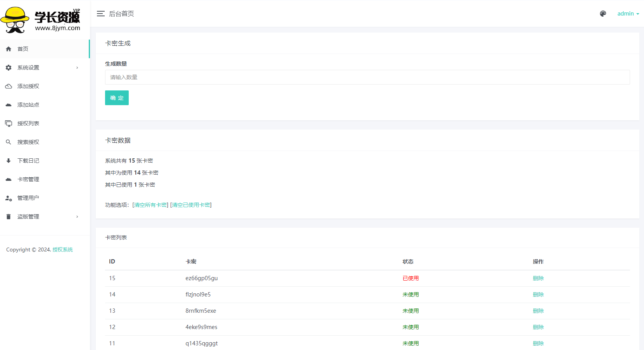Expand the 盗版管理 submenu arrow

pyautogui.click(x=77, y=217)
